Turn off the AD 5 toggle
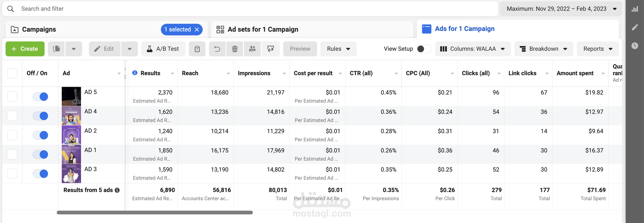The width and height of the screenshot is (644, 223). click(x=40, y=96)
